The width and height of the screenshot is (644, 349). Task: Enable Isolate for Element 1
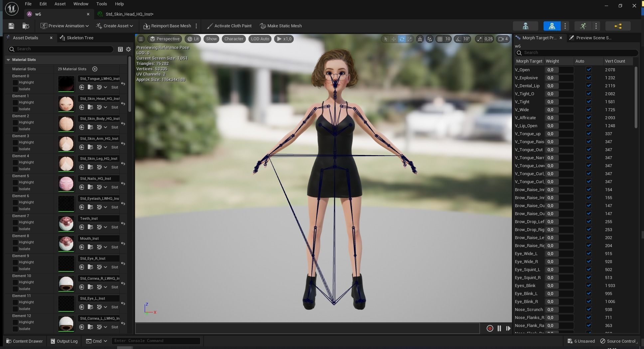coord(15,109)
